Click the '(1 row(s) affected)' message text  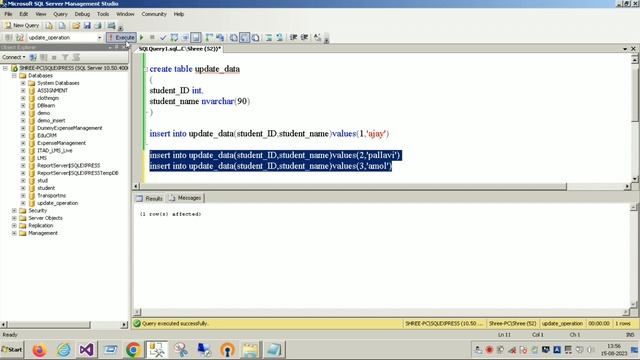[x=170, y=214]
